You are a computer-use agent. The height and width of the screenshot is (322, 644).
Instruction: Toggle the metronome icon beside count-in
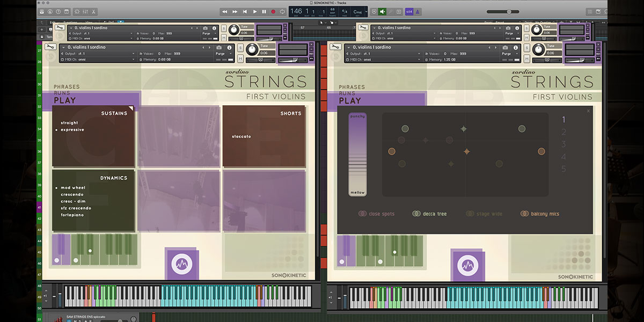coord(417,11)
